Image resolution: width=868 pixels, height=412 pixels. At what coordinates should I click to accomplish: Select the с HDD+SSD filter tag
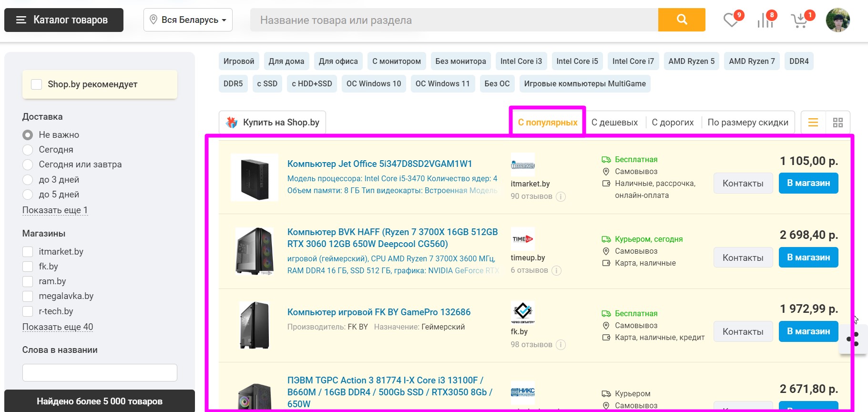(312, 83)
